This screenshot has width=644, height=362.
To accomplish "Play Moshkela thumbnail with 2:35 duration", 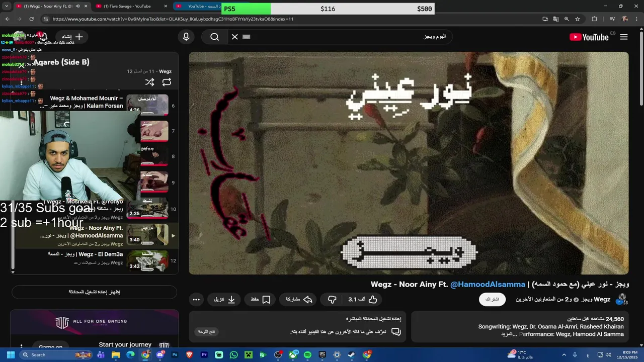I will click(x=147, y=208).
